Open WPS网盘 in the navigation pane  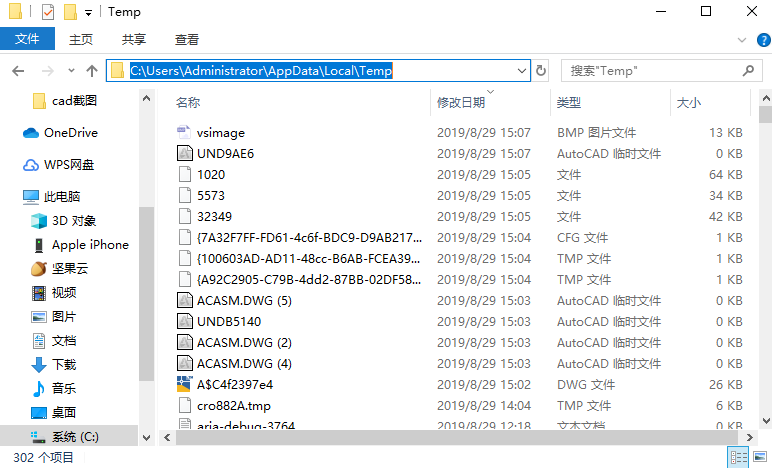point(68,164)
